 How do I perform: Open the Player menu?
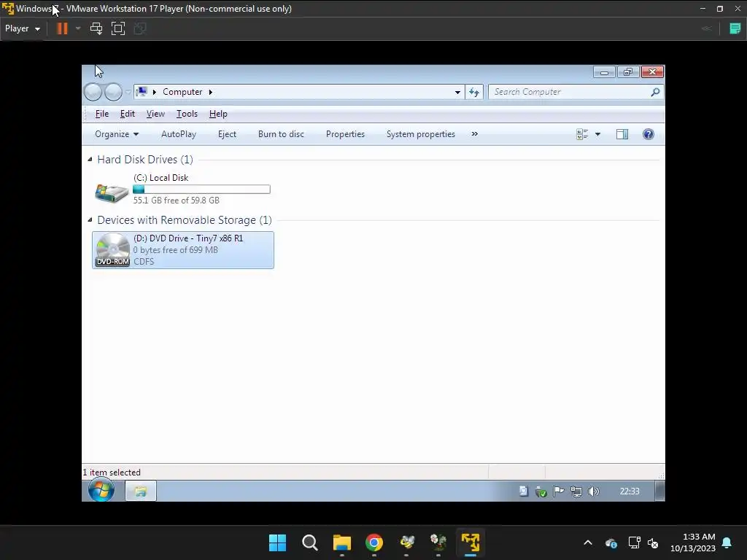tap(22, 28)
